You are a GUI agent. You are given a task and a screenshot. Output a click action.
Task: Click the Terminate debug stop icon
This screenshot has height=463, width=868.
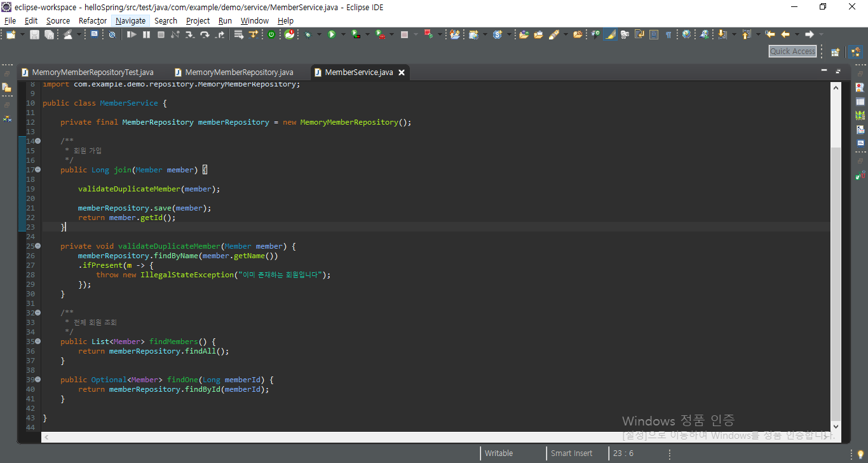161,34
